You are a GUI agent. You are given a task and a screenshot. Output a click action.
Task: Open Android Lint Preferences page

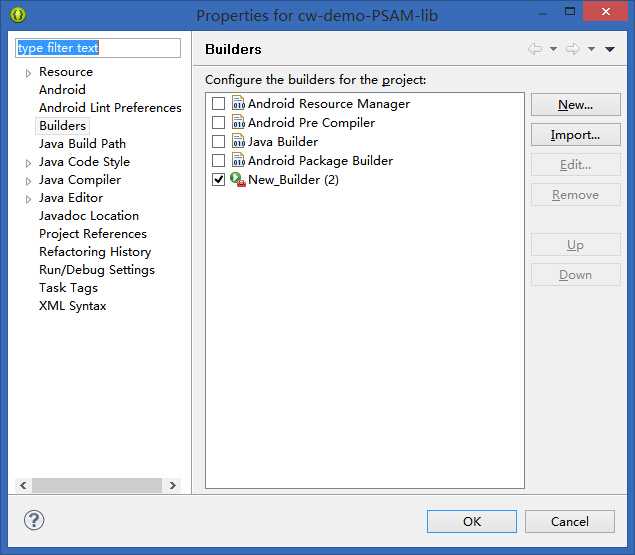pos(110,108)
